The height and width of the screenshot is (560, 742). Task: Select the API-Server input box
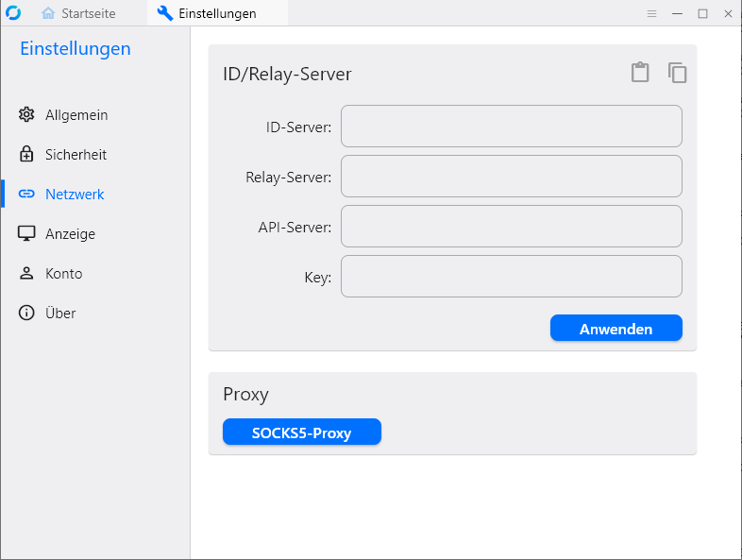pyautogui.click(x=511, y=227)
